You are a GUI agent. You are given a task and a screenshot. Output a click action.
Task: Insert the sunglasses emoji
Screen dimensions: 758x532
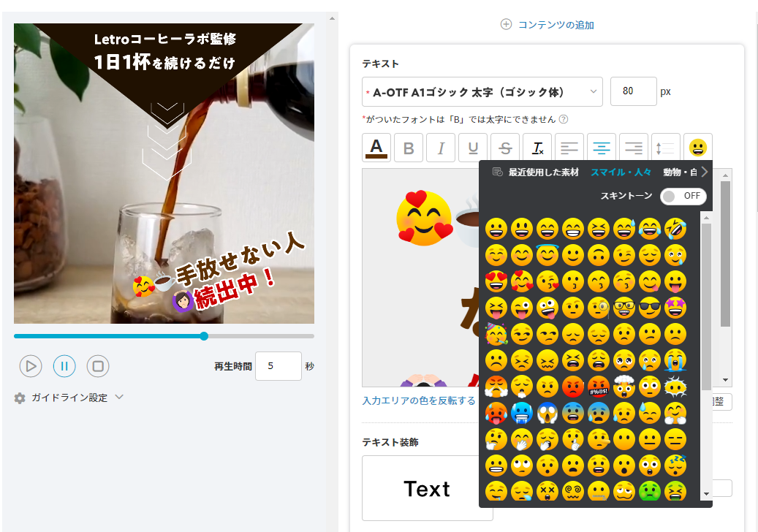point(650,308)
